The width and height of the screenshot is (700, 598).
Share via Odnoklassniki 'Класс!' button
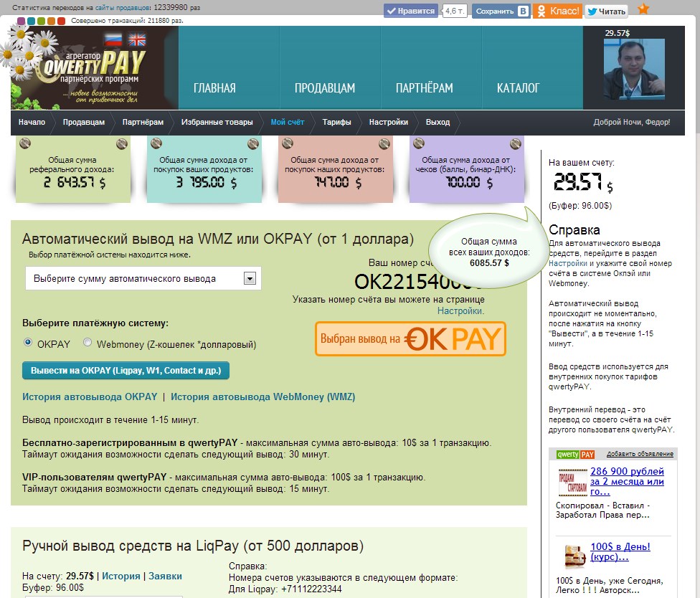(557, 11)
